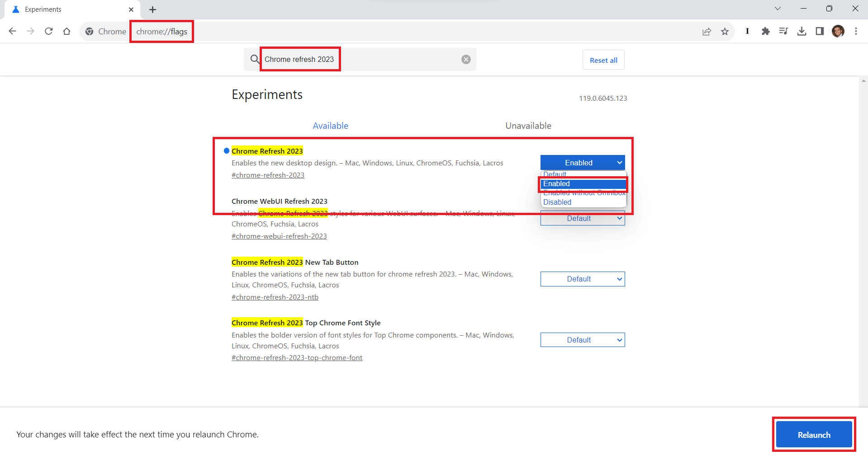Click the Relaunch button
The width and height of the screenshot is (868, 460).
pos(814,435)
